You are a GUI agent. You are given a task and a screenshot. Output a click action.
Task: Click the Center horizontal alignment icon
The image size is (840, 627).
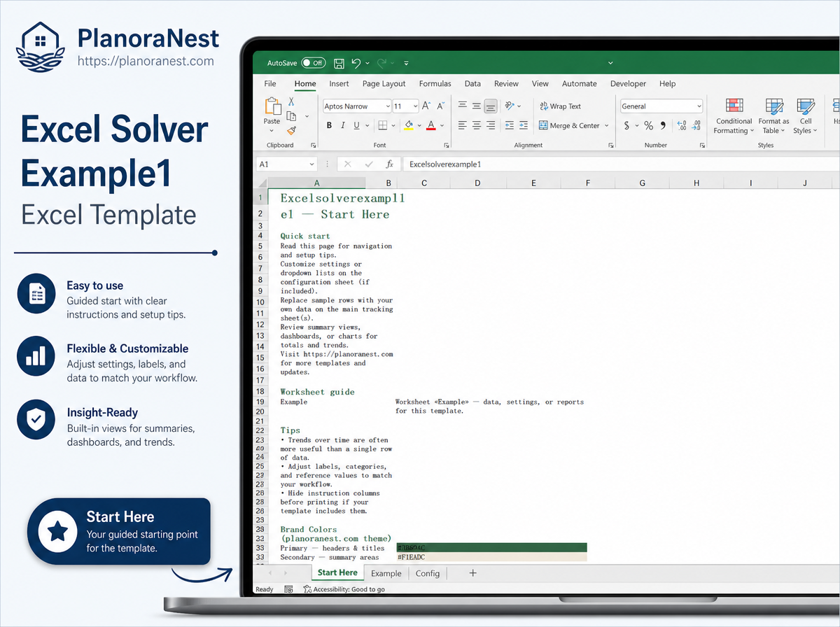(x=477, y=125)
